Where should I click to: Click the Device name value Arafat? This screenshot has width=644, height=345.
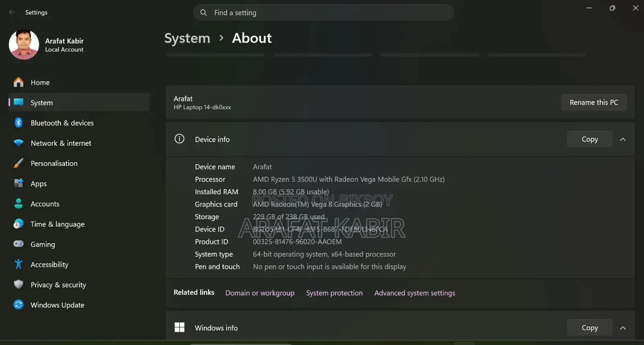(262, 167)
